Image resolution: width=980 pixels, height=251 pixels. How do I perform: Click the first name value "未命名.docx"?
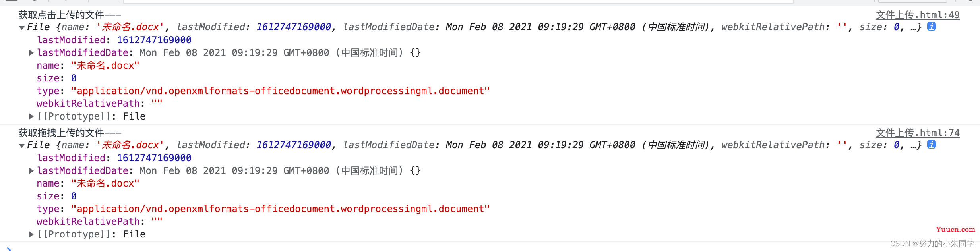105,66
